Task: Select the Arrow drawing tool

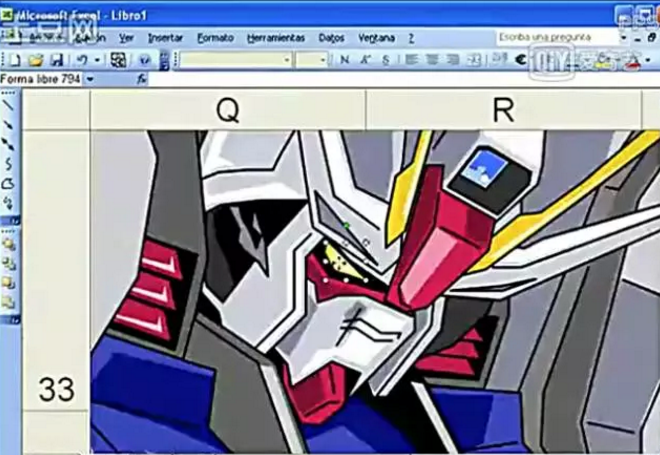Action: tap(8, 125)
